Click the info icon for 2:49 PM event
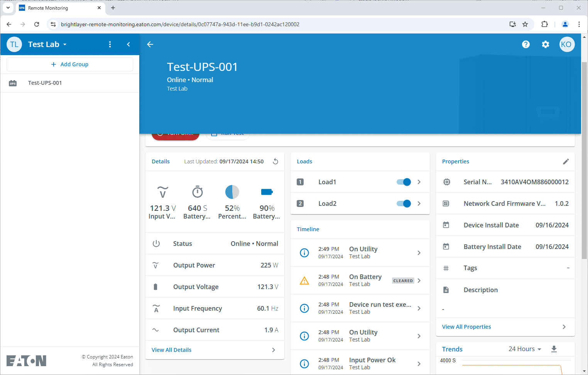Screen dimensions: 588x375 tap(304, 253)
